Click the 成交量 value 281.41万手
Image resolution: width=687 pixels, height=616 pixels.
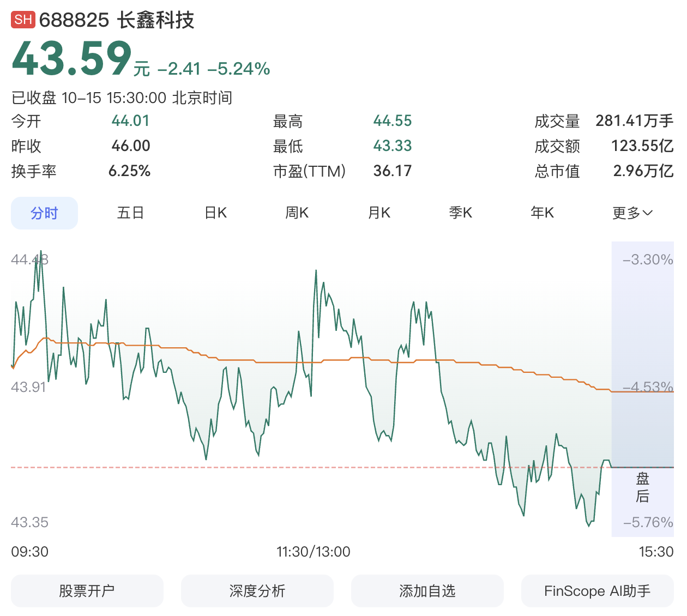[635, 121]
